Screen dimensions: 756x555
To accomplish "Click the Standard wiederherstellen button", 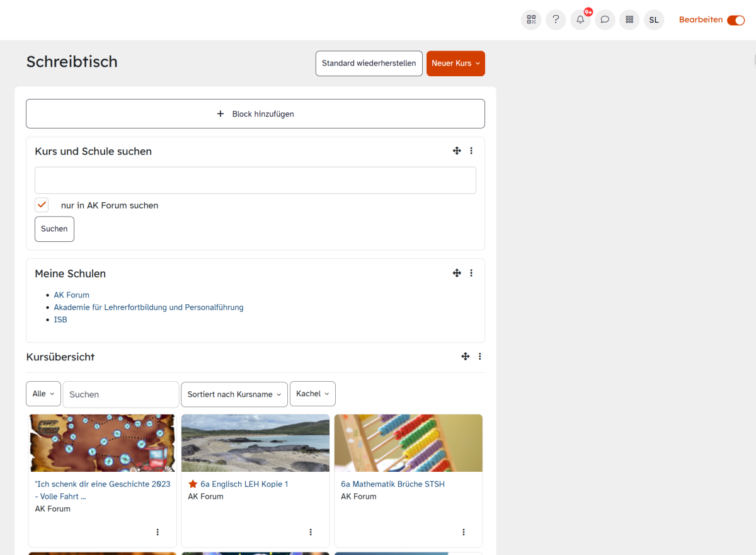I will [x=369, y=64].
